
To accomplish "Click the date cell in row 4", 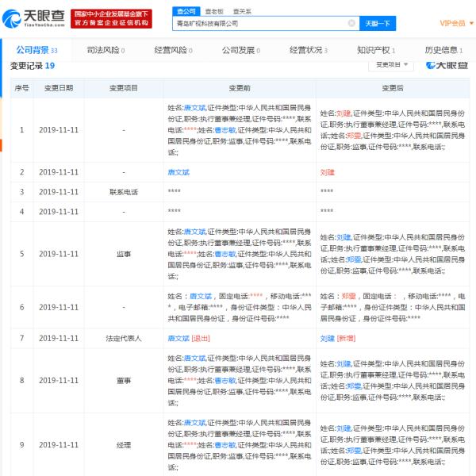I will coord(59,212).
